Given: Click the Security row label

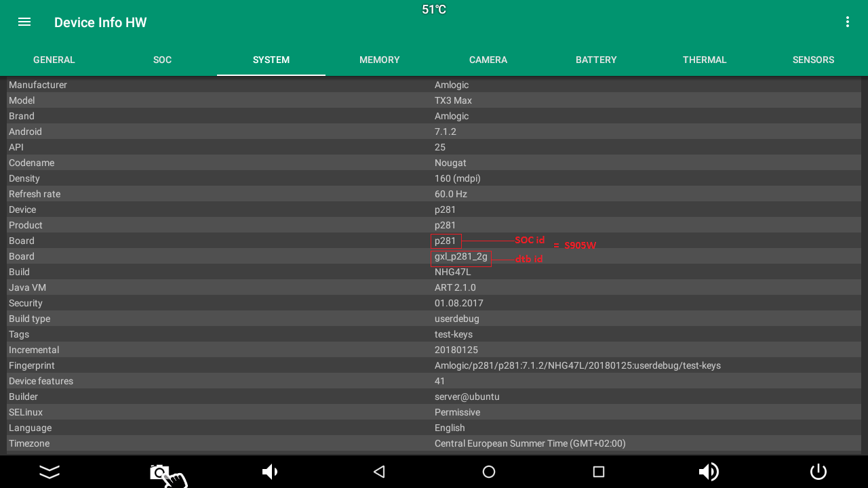Looking at the screenshot, I should click(x=26, y=303).
